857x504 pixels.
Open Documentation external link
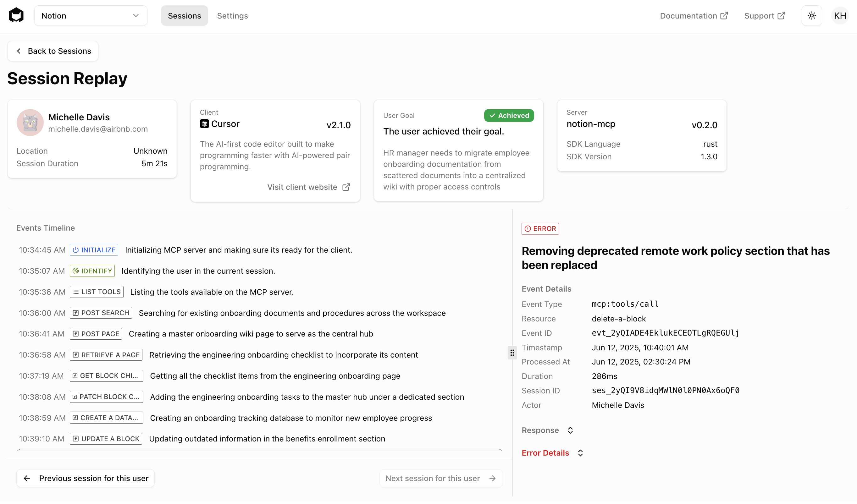(694, 16)
